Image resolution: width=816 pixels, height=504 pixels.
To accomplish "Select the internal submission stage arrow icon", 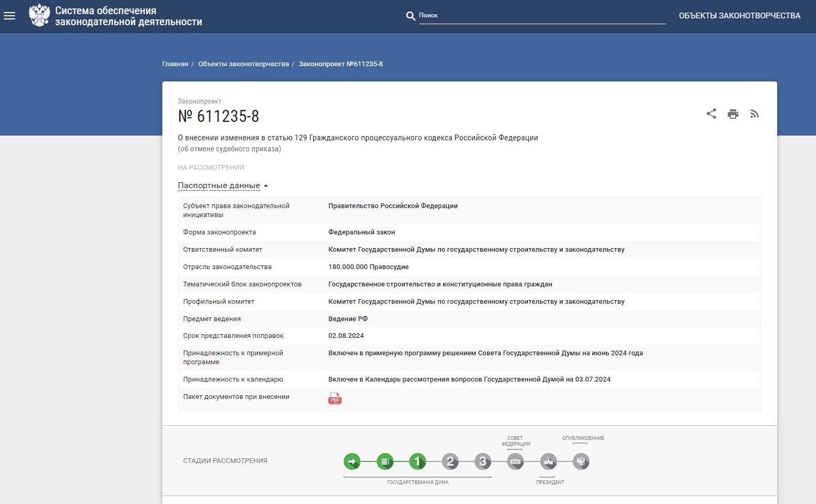I will (x=353, y=461).
